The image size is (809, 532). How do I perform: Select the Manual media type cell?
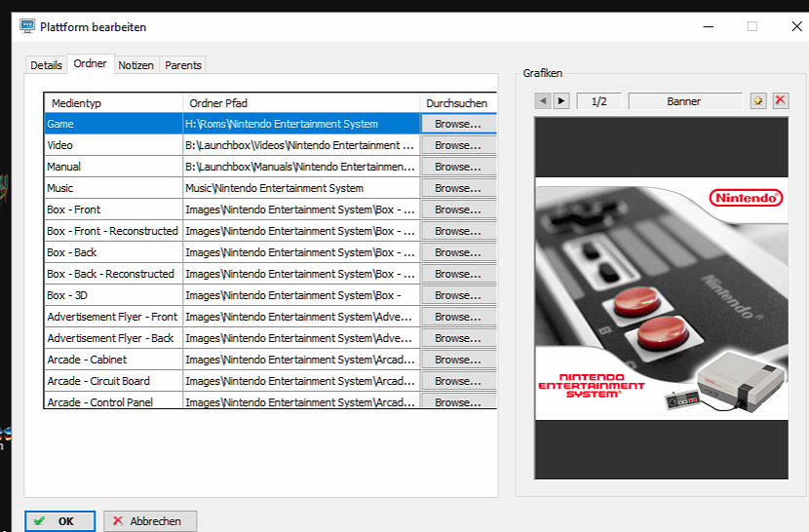(113, 167)
